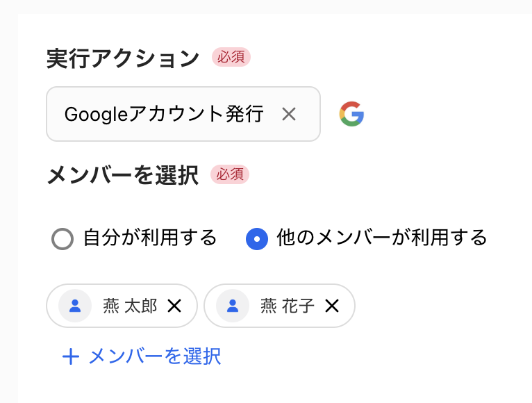Screen dimensions: 532x403
Task: Click the 燕 太郎 name in chip
Action: (x=130, y=306)
